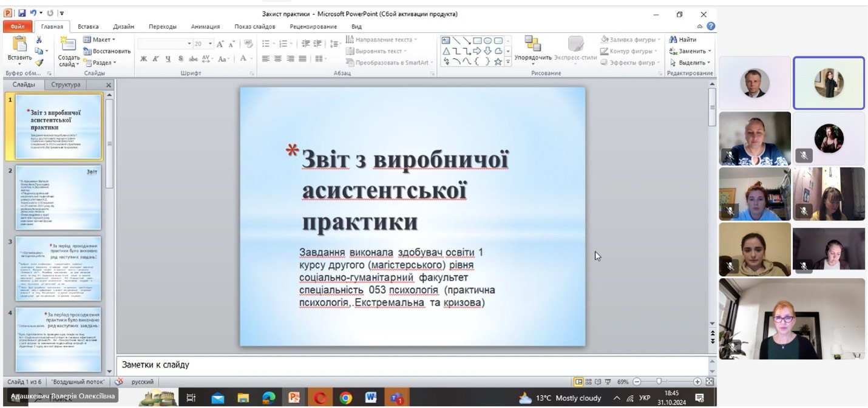The image size is (868, 408).
Task: Select the Format Painter brush icon
Action: click(39, 63)
